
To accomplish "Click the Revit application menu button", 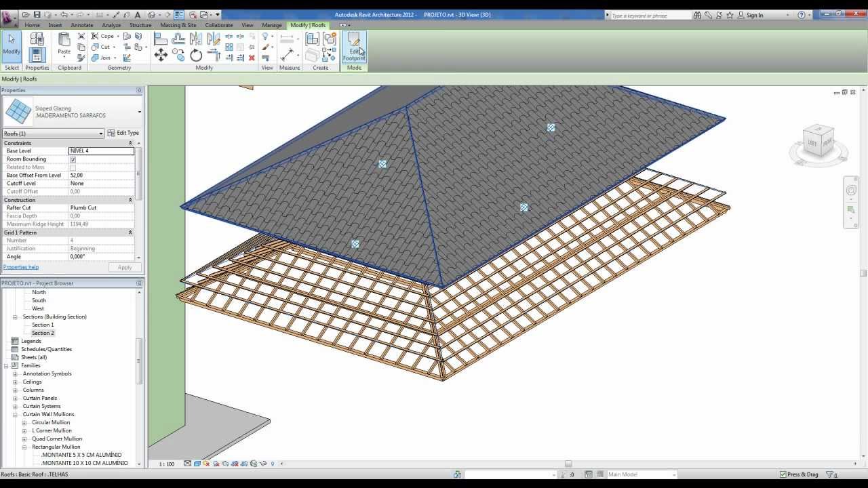I will click(9, 17).
